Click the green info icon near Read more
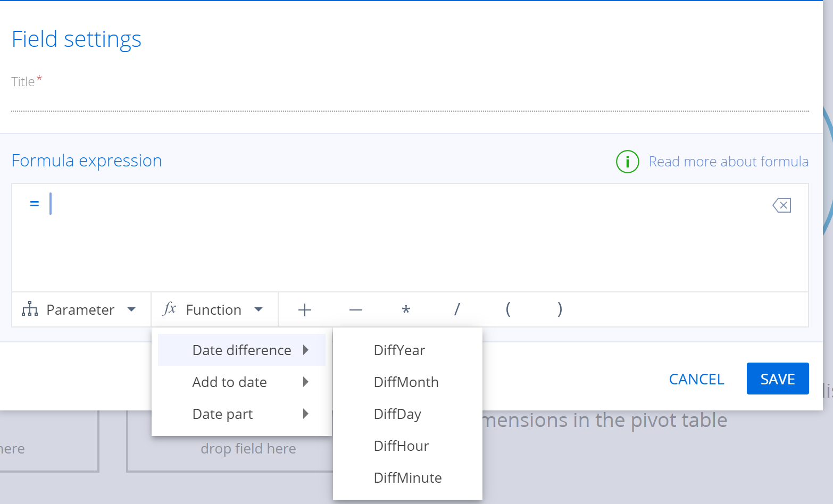This screenshot has height=504, width=833. 627,162
